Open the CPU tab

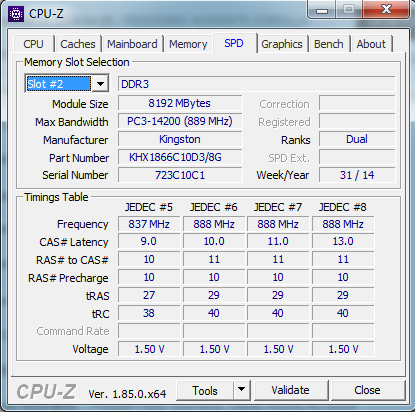pyautogui.click(x=33, y=44)
